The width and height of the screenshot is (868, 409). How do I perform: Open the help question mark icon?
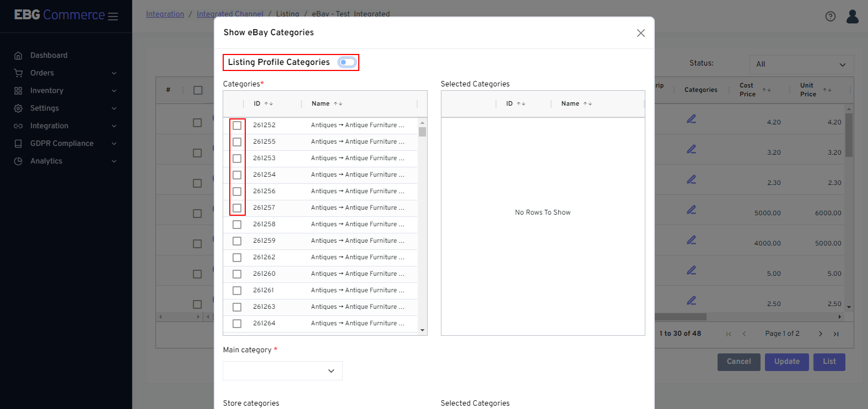830,17
